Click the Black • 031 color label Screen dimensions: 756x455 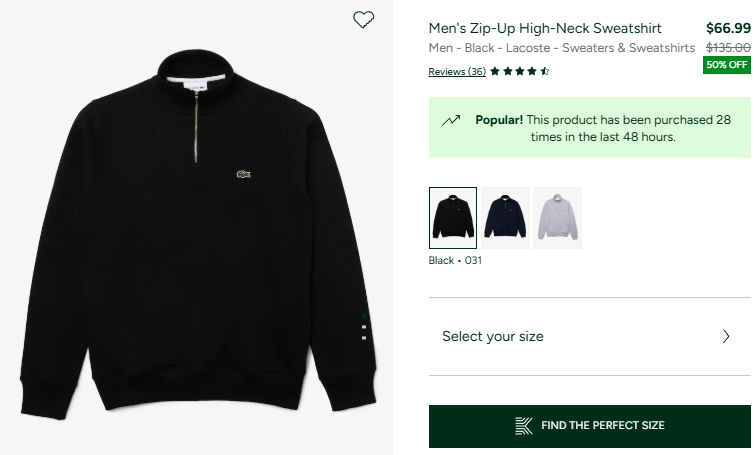pyautogui.click(x=455, y=260)
